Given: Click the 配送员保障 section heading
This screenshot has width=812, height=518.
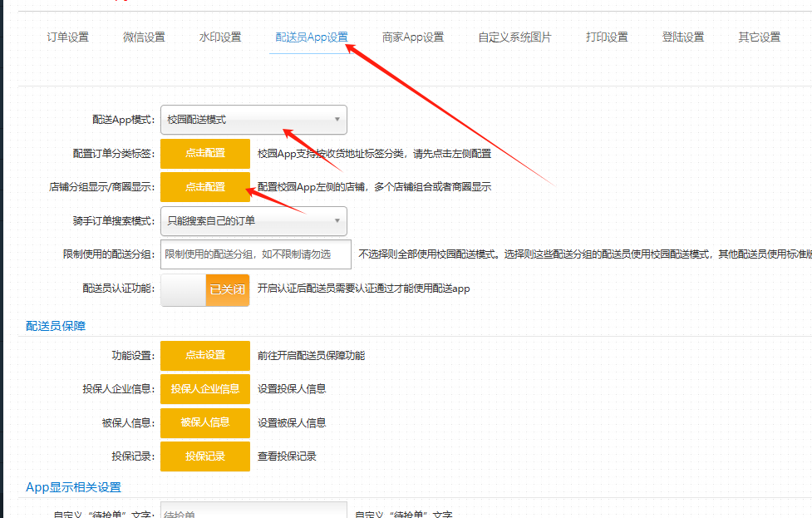Looking at the screenshot, I should [56, 326].
